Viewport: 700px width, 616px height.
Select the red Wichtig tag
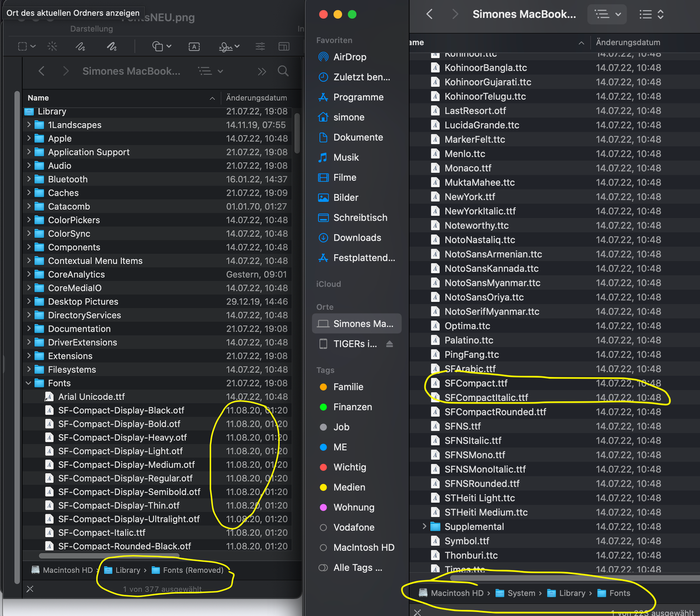pos(349,467)
